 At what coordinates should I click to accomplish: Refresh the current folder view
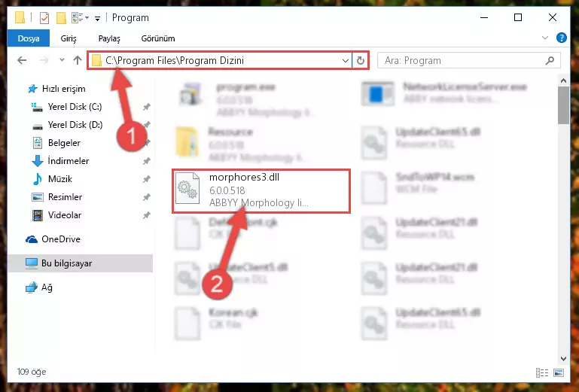(361, 60)
